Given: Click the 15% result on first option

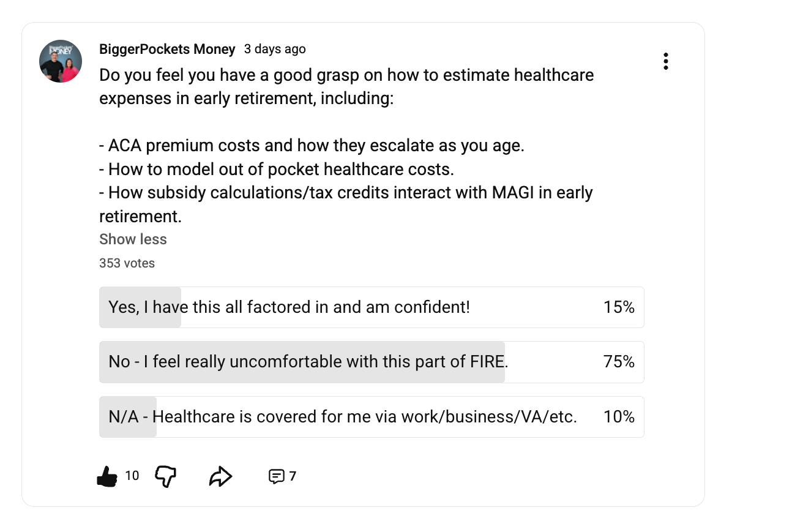Looking at the screenshot, I should coord(619,307).
